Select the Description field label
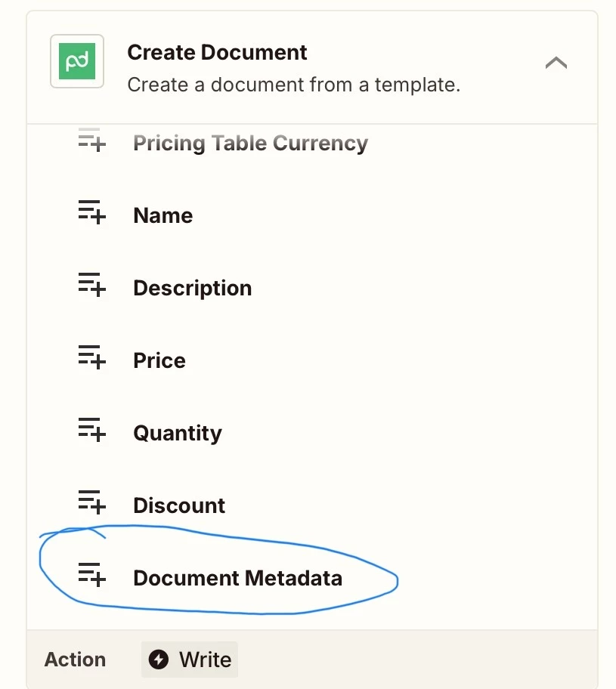 pyautogui.click(x=193, y=289)
